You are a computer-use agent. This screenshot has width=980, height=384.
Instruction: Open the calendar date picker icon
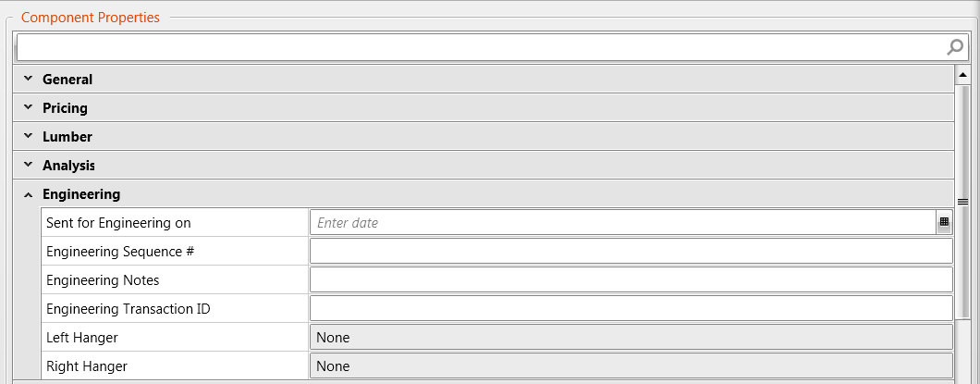(944, 222)
